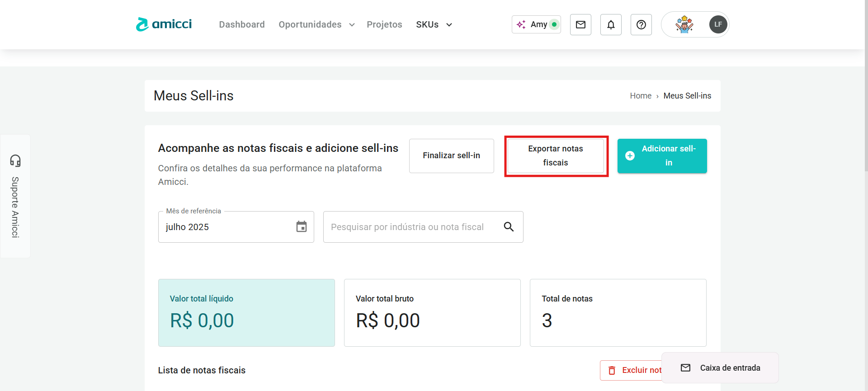Click the Finalizar sell-in button

pos(451,155)
